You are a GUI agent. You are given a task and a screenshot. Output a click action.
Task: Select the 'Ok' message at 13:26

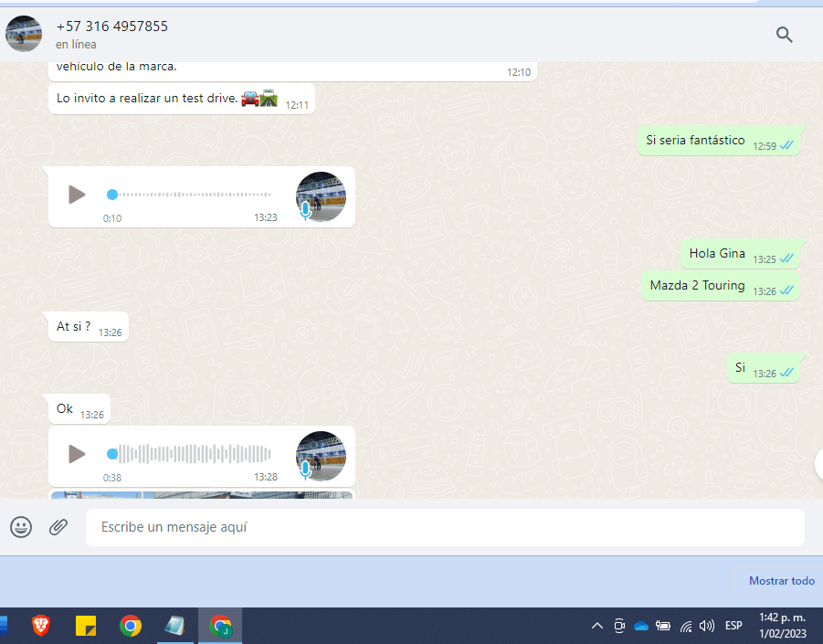coord(79,409)
